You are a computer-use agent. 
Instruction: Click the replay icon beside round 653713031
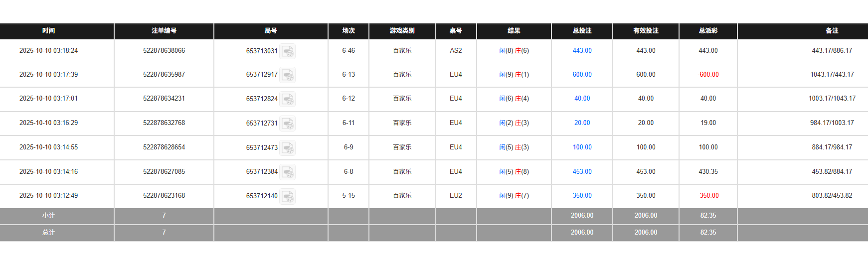pyautogui.click(x=288, y=51)
